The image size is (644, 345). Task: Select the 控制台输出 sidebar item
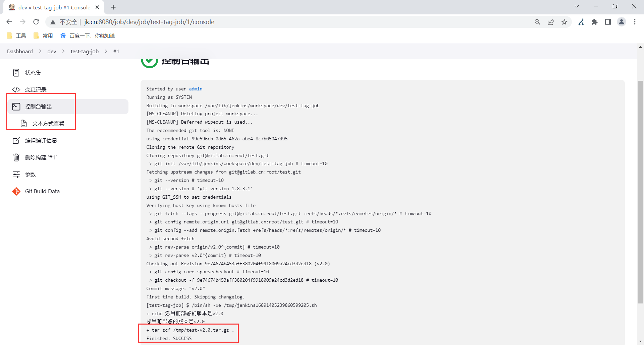[x=67, y=107]
